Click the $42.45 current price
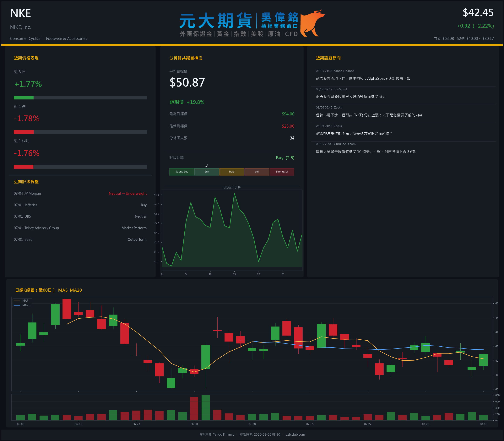 pos(478,12)
